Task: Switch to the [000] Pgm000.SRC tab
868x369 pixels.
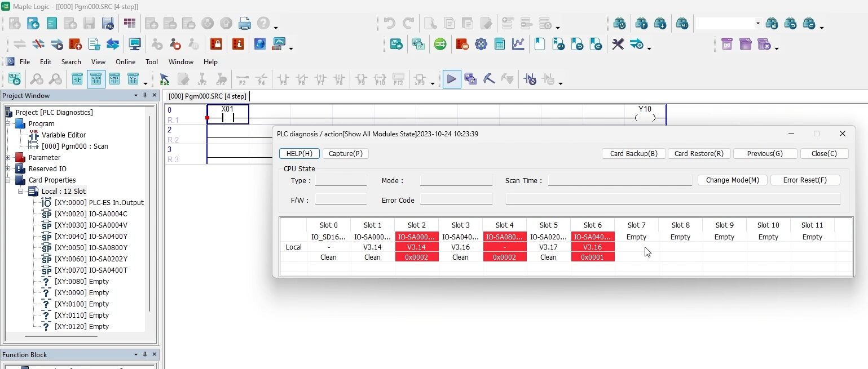Action: (206, 96)
